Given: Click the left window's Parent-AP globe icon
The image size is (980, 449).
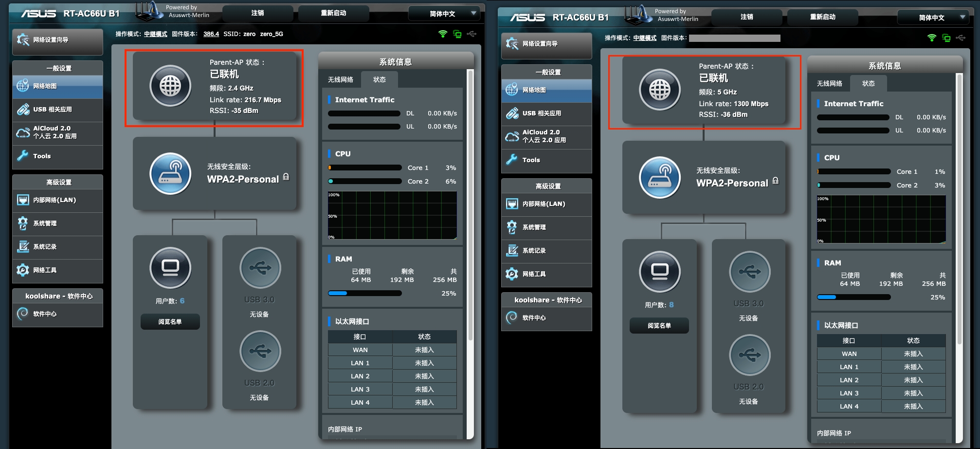Looking at the screenshot, I should (x=170, y=86).
